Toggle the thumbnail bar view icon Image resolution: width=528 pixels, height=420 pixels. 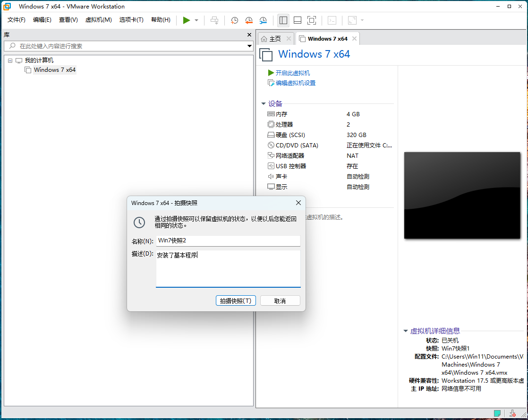pos(298,20)
